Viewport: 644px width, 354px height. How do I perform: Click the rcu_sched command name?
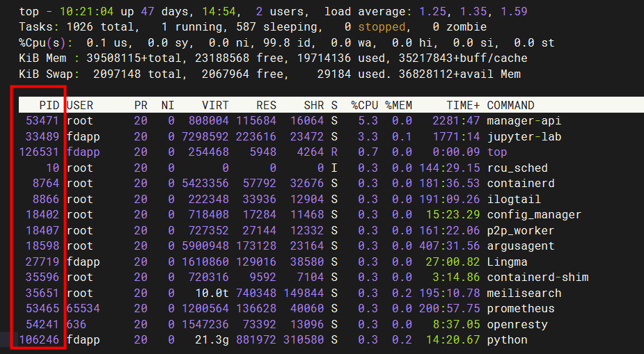coord(517,168)
